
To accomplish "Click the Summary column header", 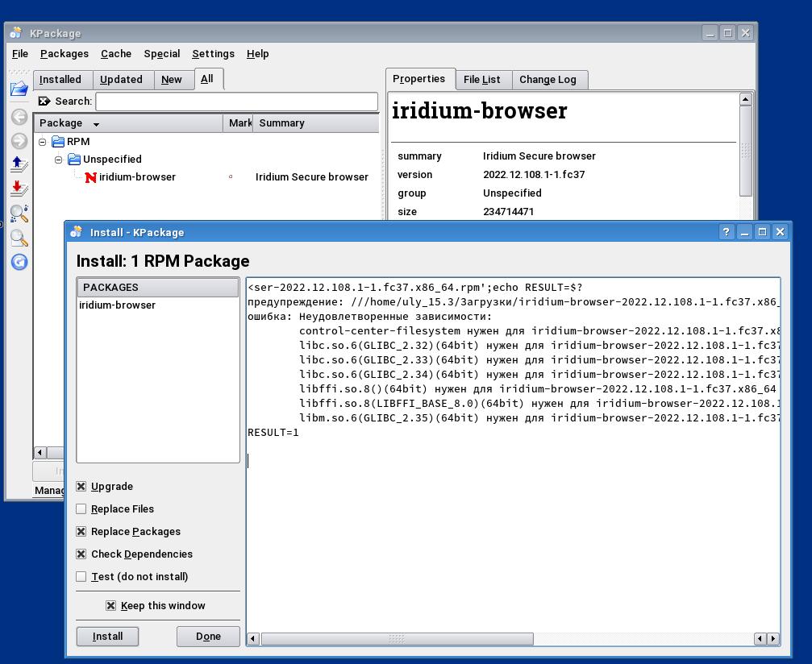I will click(x=316, y=123).
